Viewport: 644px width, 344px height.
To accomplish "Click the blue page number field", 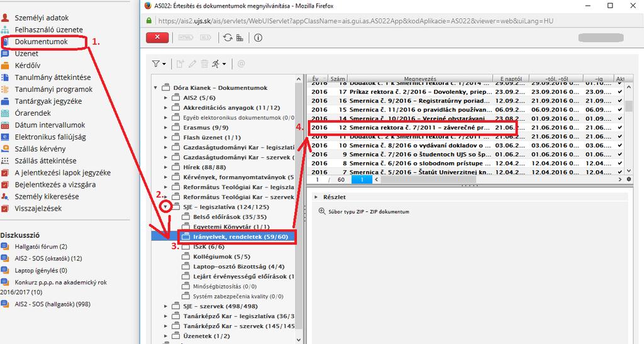I will tap(362, 179).
